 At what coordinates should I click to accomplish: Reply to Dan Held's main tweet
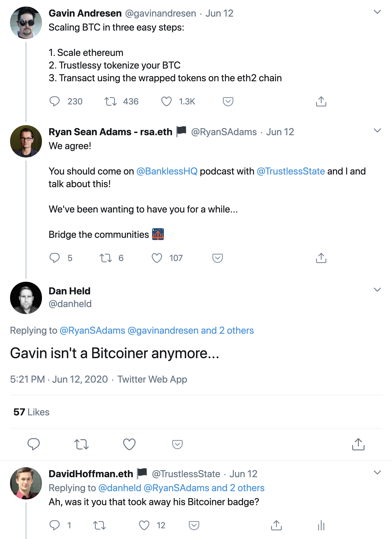pos(33,444)
